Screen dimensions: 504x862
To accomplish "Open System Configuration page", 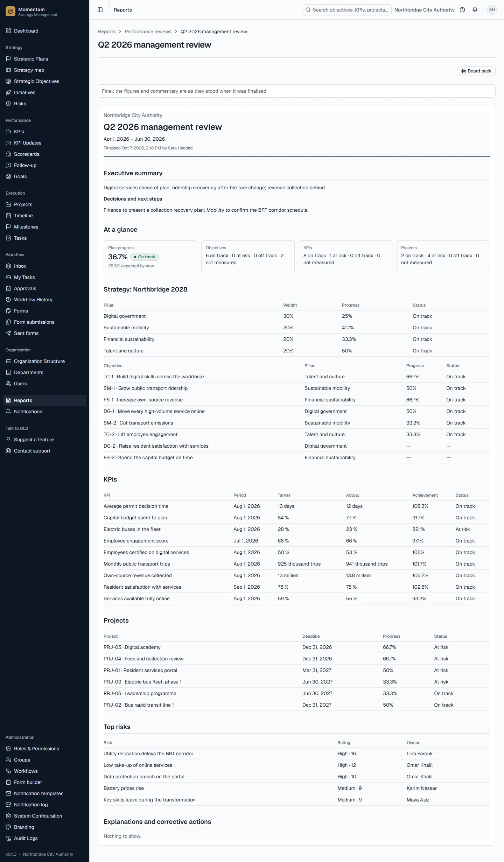I will coord(44,816).
